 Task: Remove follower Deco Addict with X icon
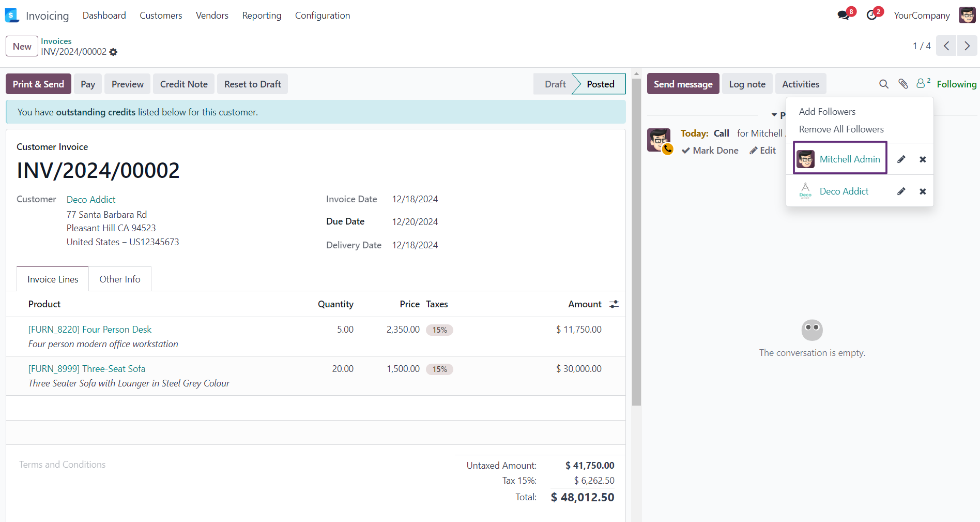[x=923, y=191]
